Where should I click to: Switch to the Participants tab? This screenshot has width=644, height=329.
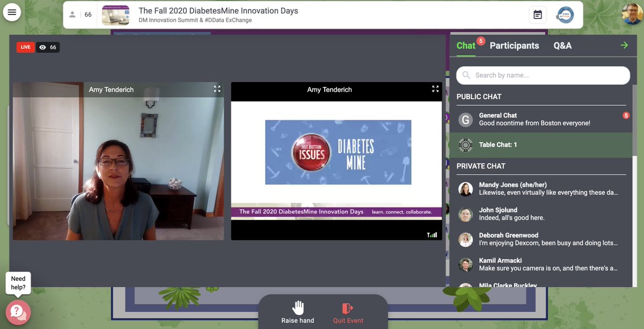514,45
